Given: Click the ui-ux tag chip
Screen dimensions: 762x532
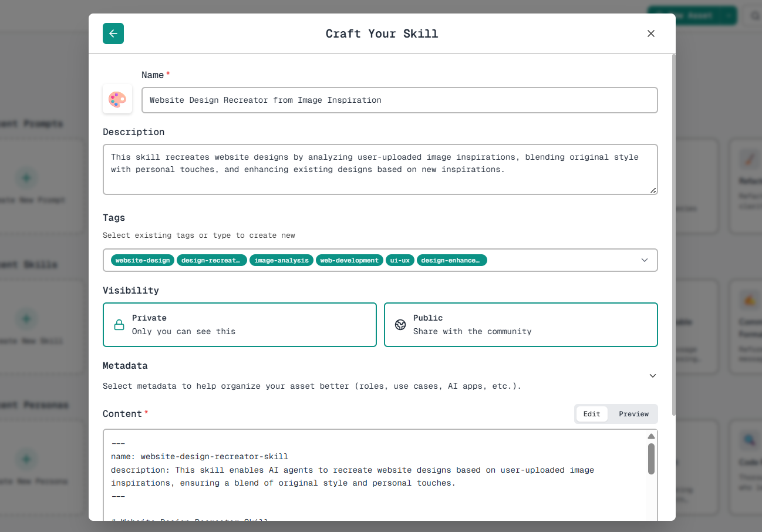Looking at the screenshot, I should click(400, 260).
